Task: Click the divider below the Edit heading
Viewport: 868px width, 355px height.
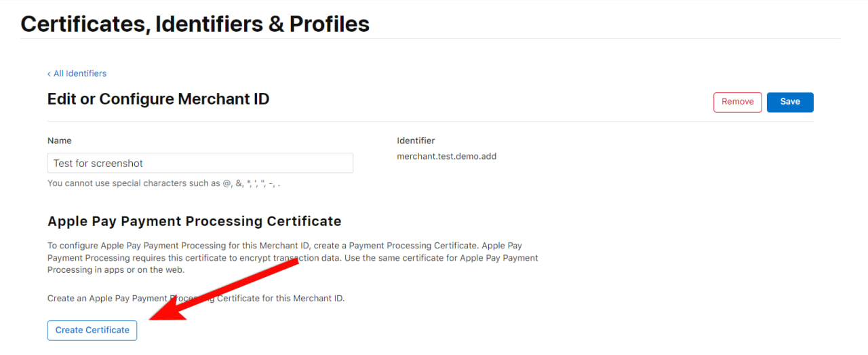Action: pos(430,122)
